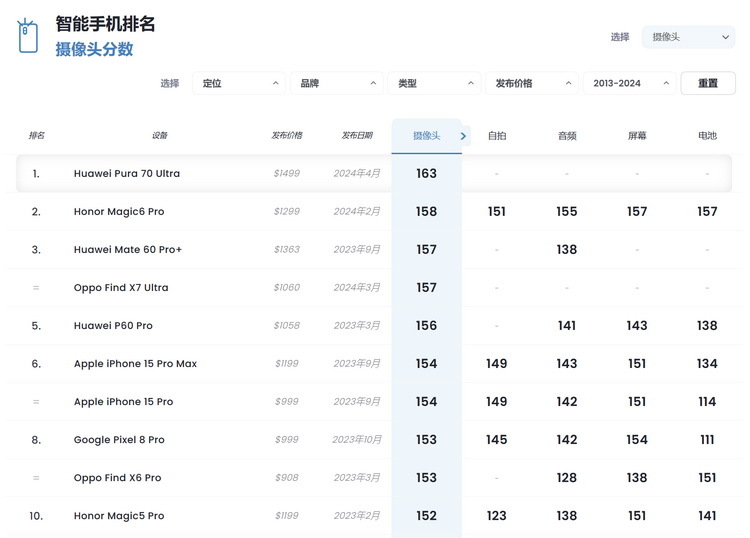Select the 电池 column header
Image resolution: width=750 pixels, height=538 pixels.
pyautogui.click(x=707, y=136)
